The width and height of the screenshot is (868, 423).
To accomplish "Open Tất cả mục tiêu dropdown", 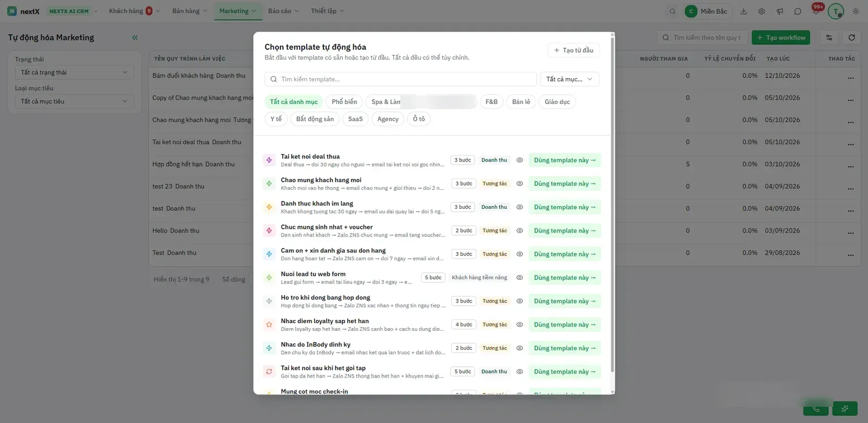I will click(x=74, y=101).
